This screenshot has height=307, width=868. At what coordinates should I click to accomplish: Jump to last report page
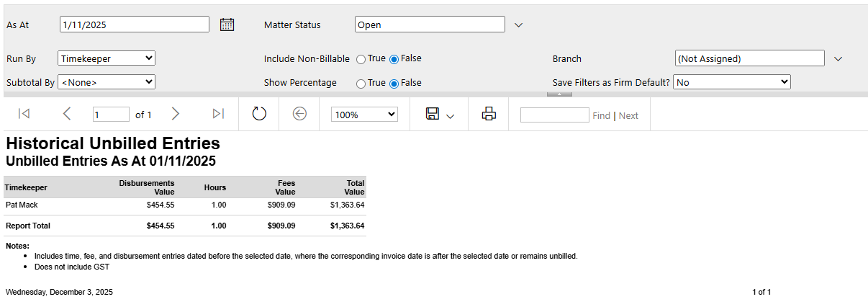[x=218, y=114]
